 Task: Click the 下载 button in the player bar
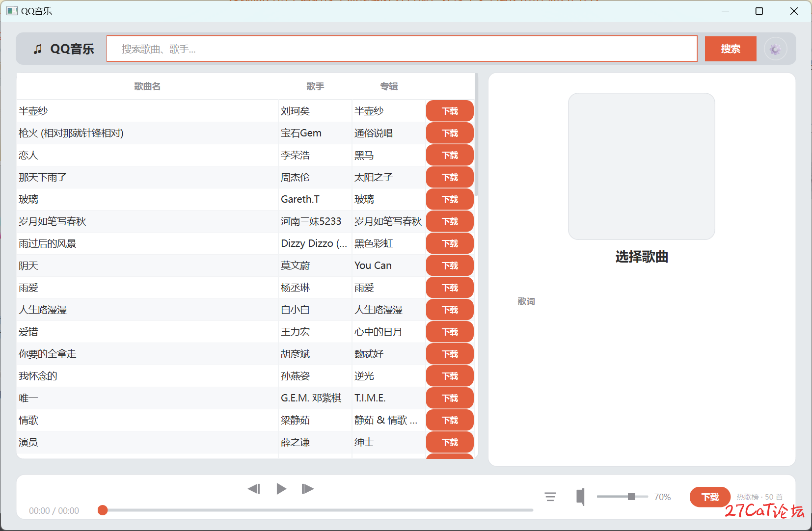point(710,497)
